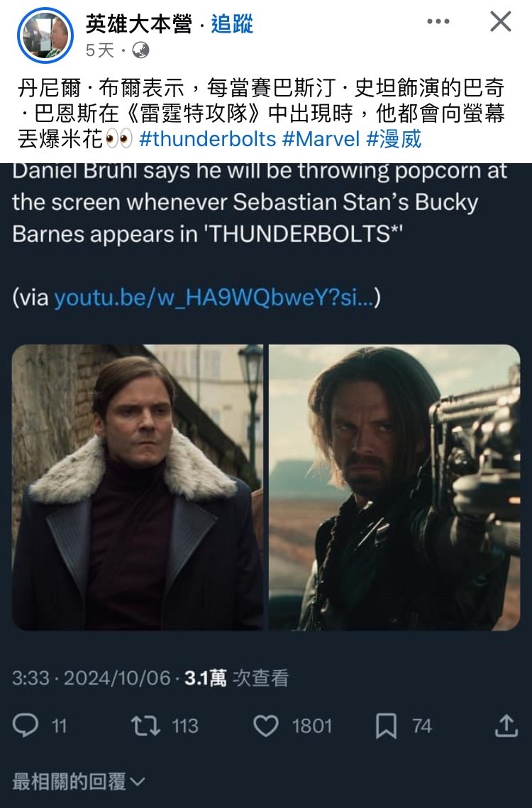Image resolution: width=532 pixels, height=808 pixels.
Task: Open the #Marvel hashtag
Action: pos(321,139)
